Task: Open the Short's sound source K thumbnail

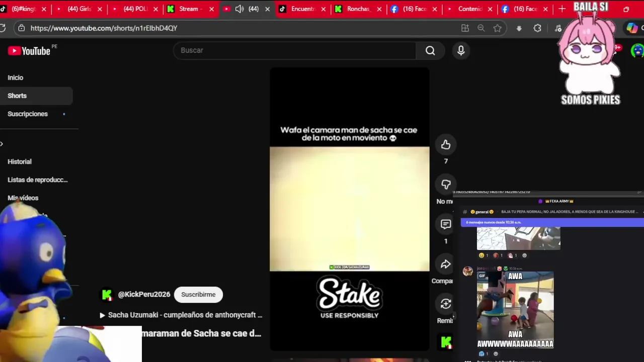Action: point(446,342)
